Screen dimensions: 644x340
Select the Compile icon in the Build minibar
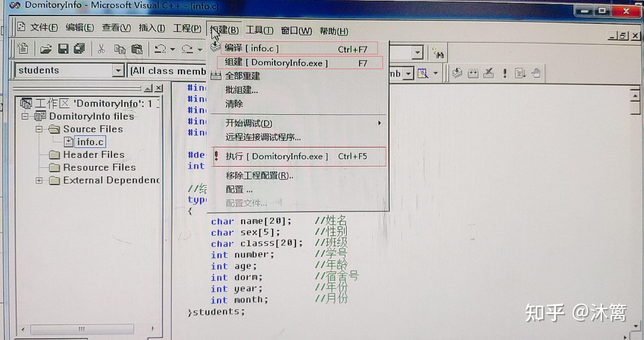click(457, 73)
